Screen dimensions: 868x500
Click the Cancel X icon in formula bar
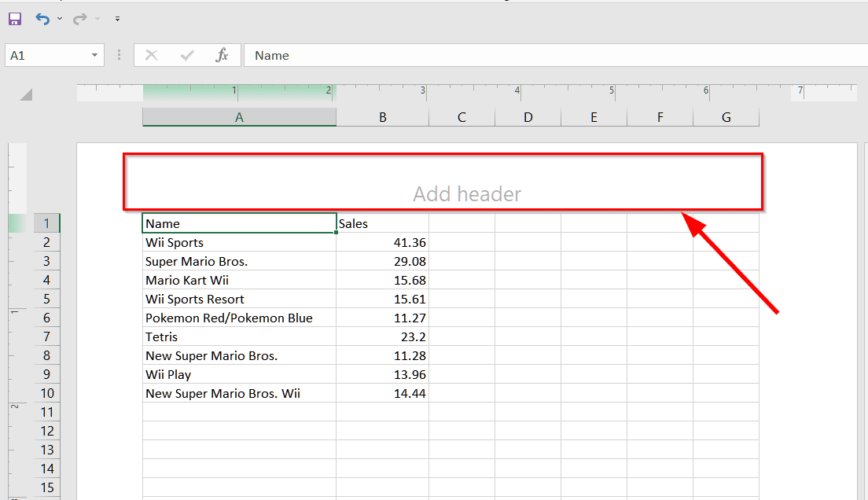[x=152, y=55]
